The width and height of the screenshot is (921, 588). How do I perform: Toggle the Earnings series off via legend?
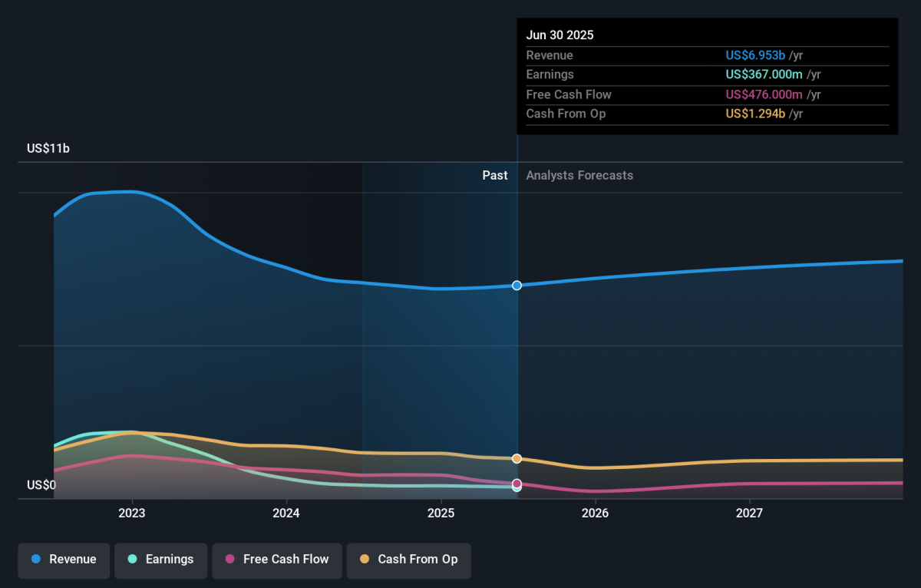tap(160, 560)
